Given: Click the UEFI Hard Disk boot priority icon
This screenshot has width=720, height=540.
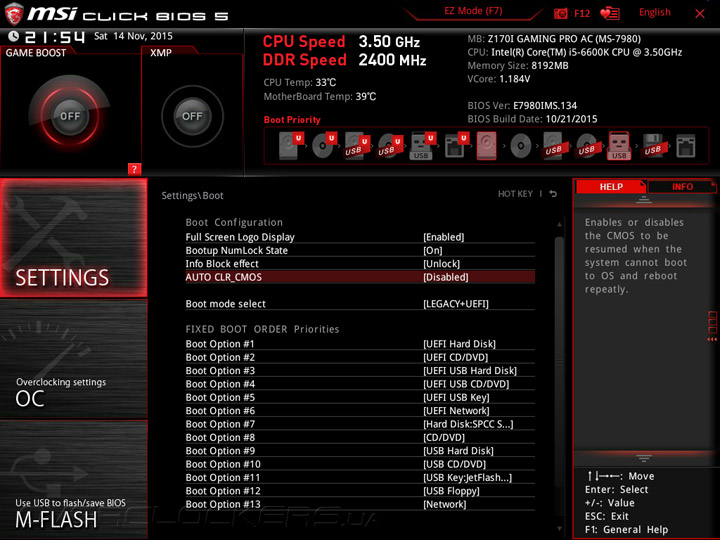Looking at the screenshot, I should pos(291,146).
